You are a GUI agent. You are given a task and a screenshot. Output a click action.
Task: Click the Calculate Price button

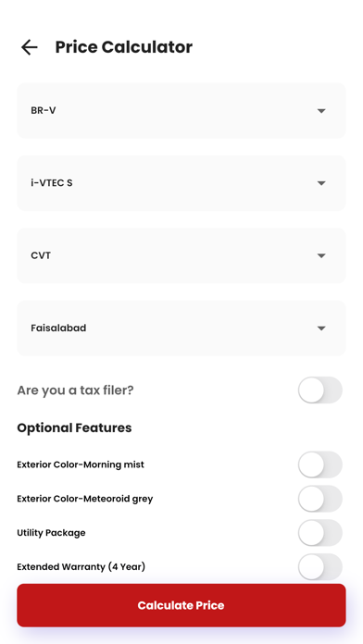tap(181, 605)
